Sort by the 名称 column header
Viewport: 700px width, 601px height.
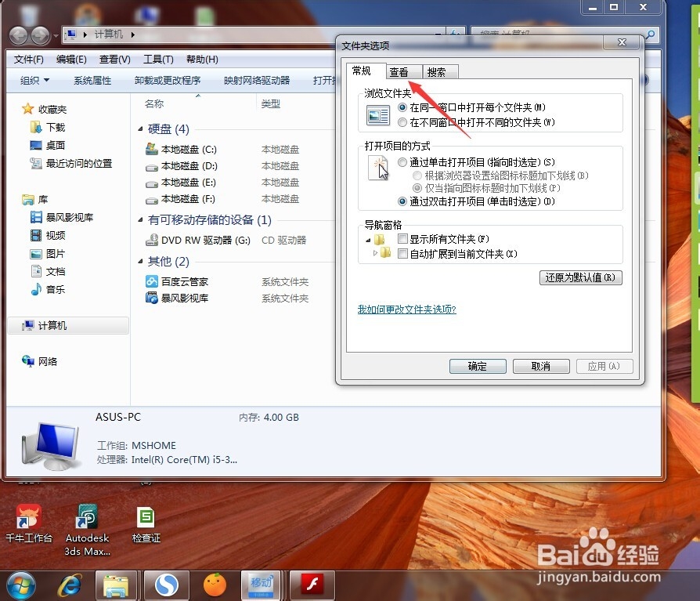click(154, 103)
